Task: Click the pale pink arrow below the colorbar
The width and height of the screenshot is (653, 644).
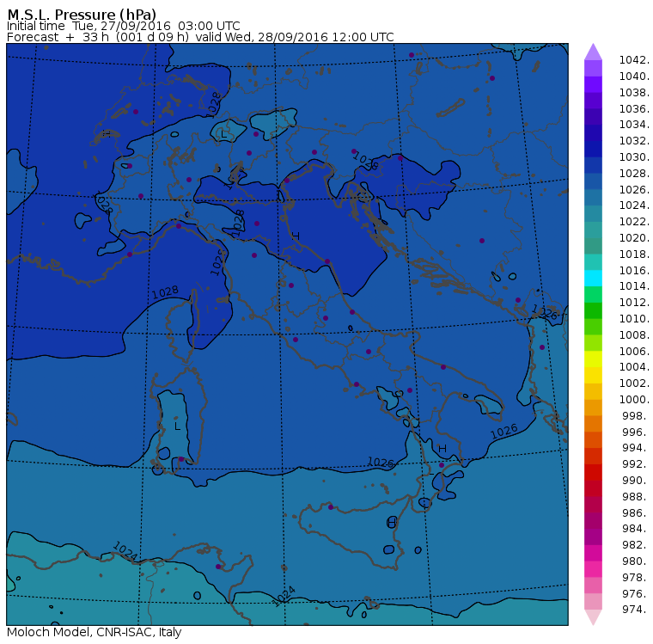Action: [593, 617]
